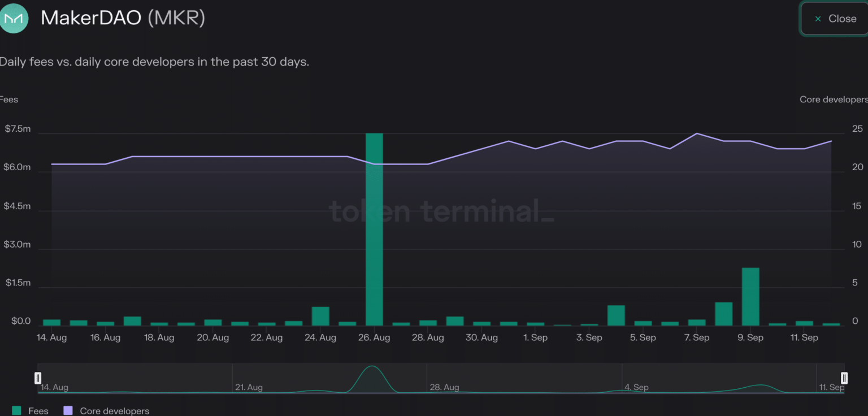Screen dimensions: 868x416
Task: Click the 17 Aug fees bar
Action: (132, 321)
